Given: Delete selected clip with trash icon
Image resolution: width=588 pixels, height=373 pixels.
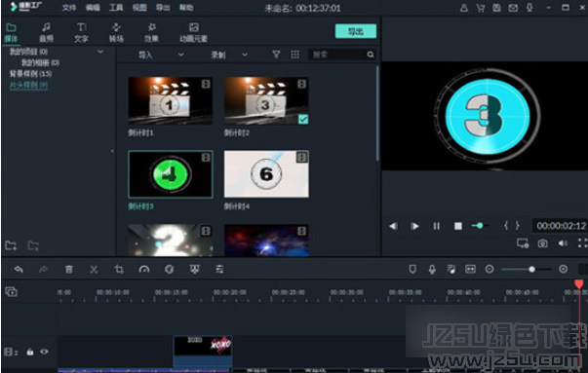Looking at the screenshot, I should pos(68,269).
